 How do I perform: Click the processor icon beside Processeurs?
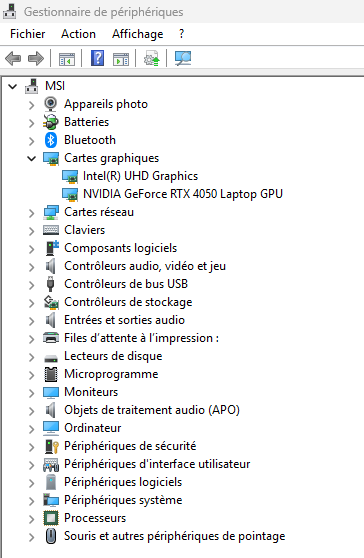[x=51, y=518]
